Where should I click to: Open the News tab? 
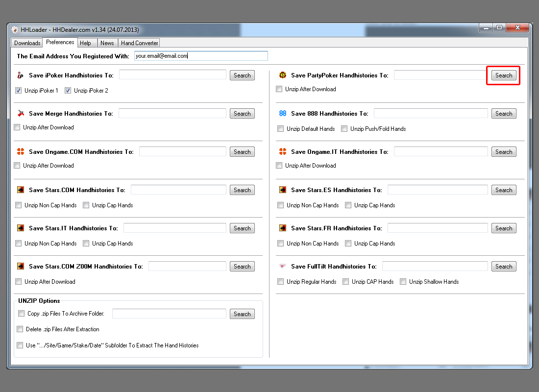pos(107,43)
